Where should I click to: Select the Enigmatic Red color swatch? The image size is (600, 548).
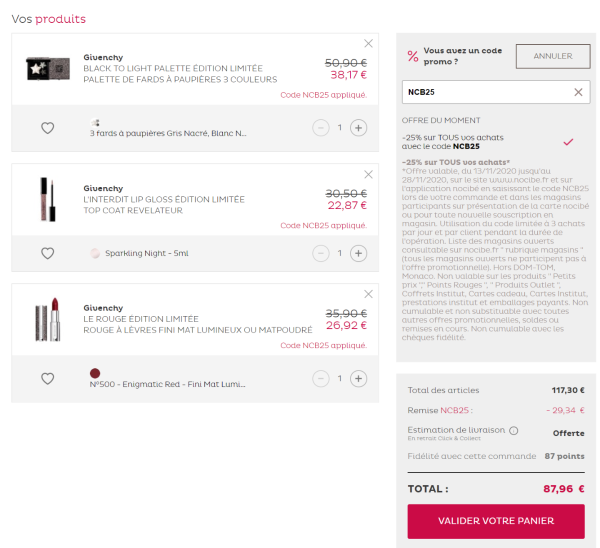point(95,373)
